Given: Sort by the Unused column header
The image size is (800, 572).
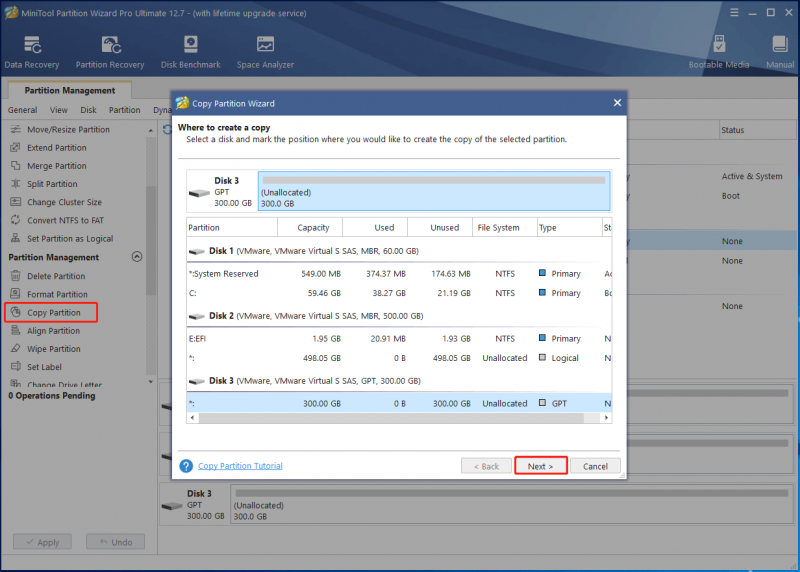Looking at the screenshot, I should pos(440,228).
